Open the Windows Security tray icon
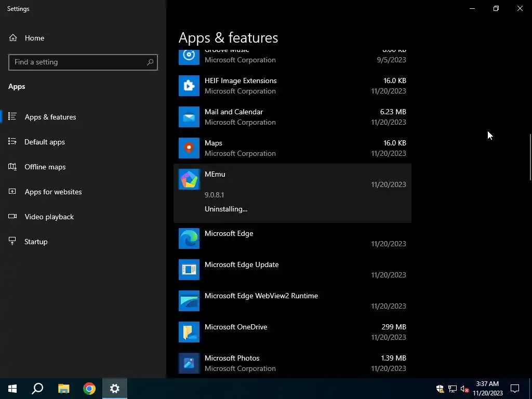 (440, 389)
